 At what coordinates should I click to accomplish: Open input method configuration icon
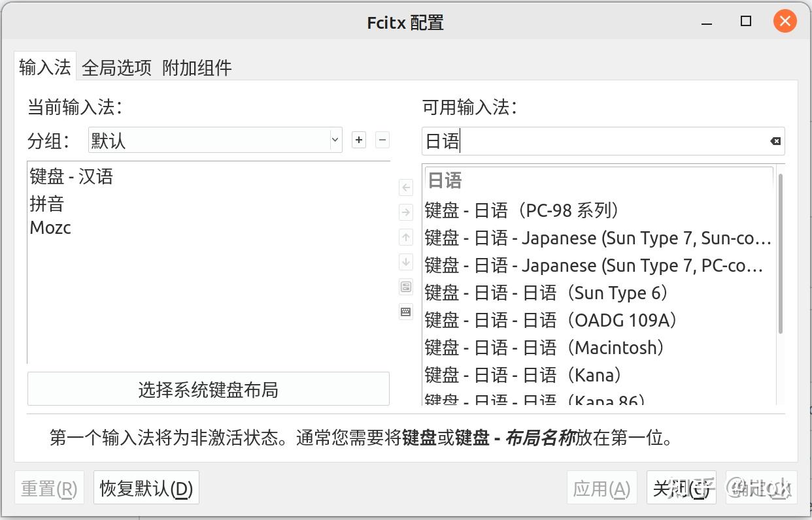tap(405, 286)
